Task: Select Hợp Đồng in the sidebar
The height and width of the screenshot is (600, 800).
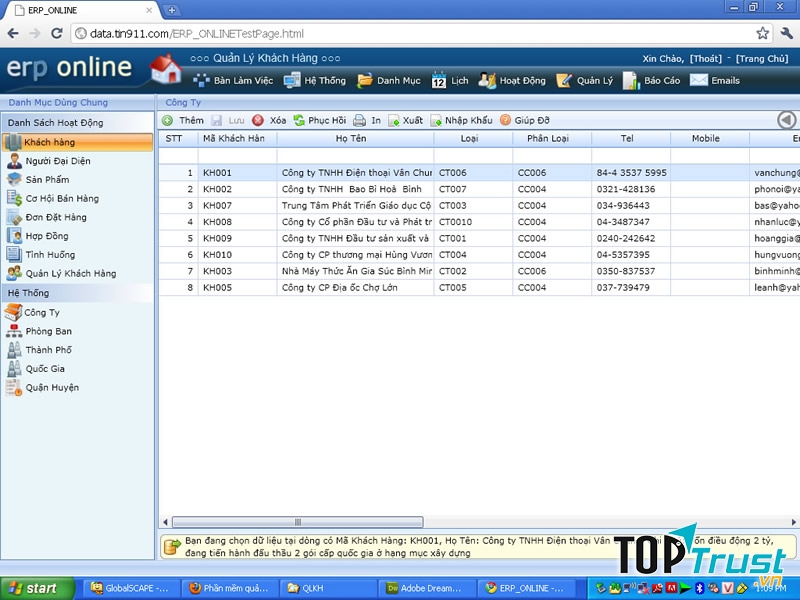Action: click(x=48, y=236)
